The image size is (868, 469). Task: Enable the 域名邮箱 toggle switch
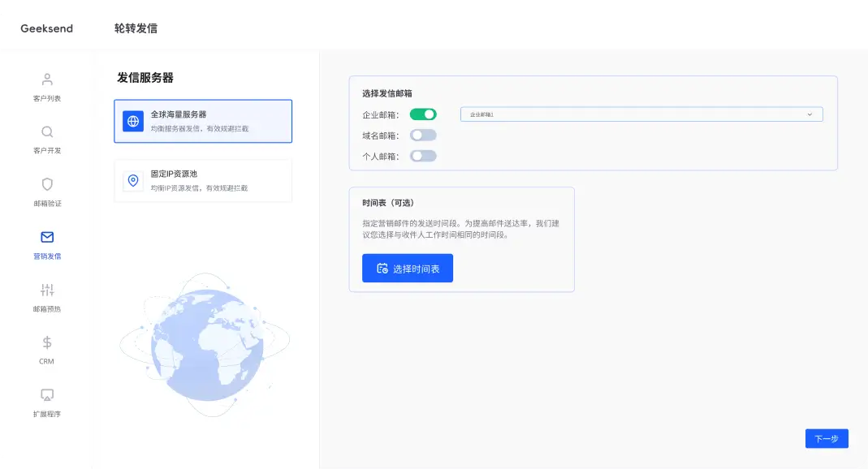click(423, 136)
